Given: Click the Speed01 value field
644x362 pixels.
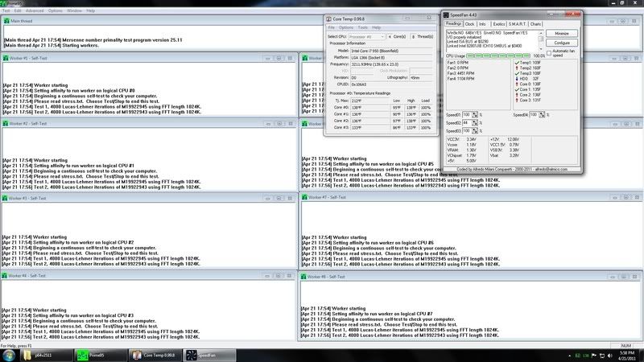Looking at the screenshot, I should 467,115.
